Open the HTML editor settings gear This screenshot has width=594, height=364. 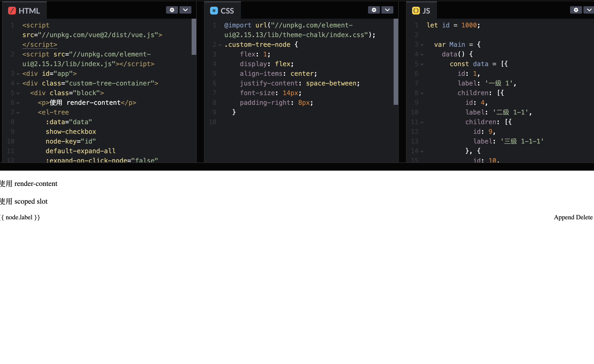coord(172,10)
